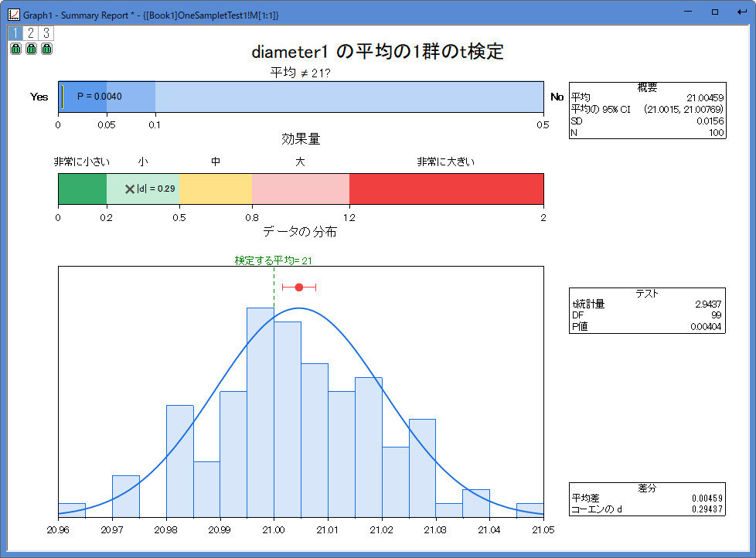Click the 'P = 0.0040' label
The image size is (756, 558).
[x=99, y=97]
